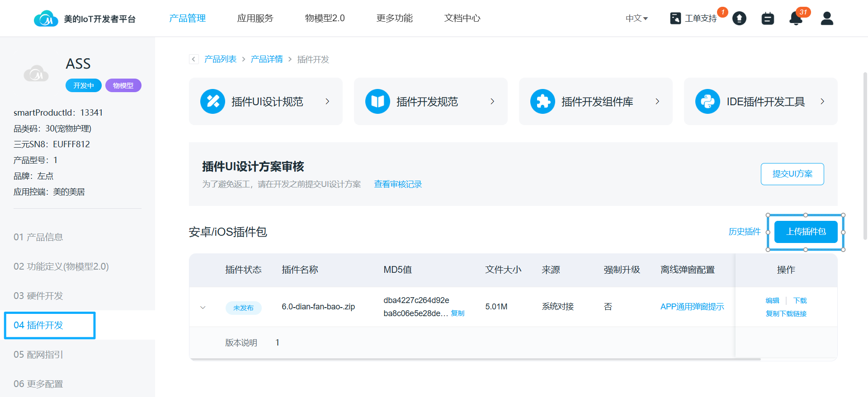Open the 中文 language dropdown
The image size is (868, 397).
pos(637,19)
